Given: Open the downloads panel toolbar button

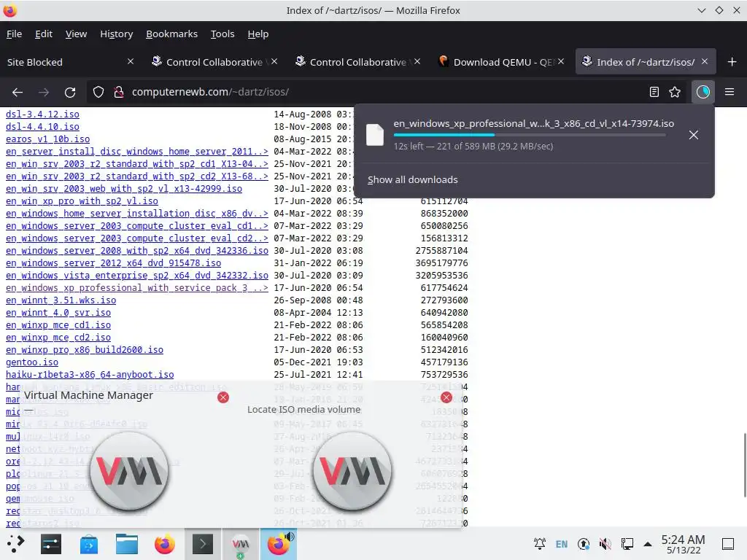Looking at the screenshot, I should coord(703,92).
